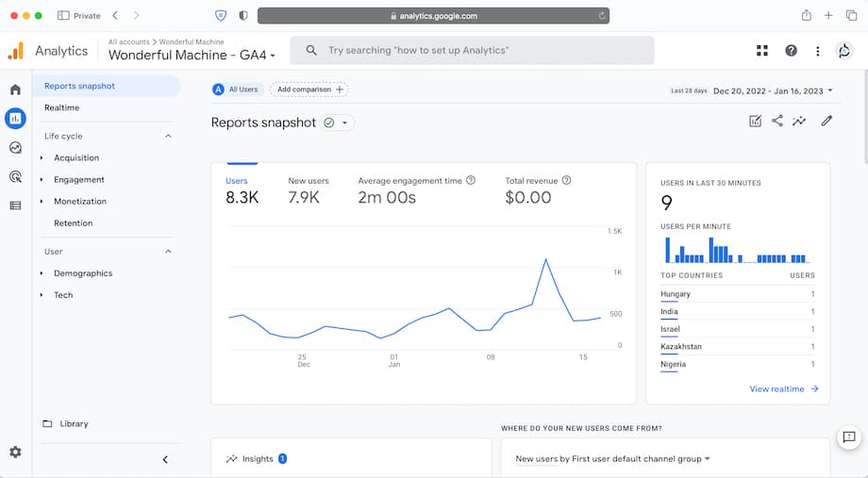Click the Kazakhstan country row
Viewport: 868px width, 478px height.
pyautogui.click(x=738, y=347)
